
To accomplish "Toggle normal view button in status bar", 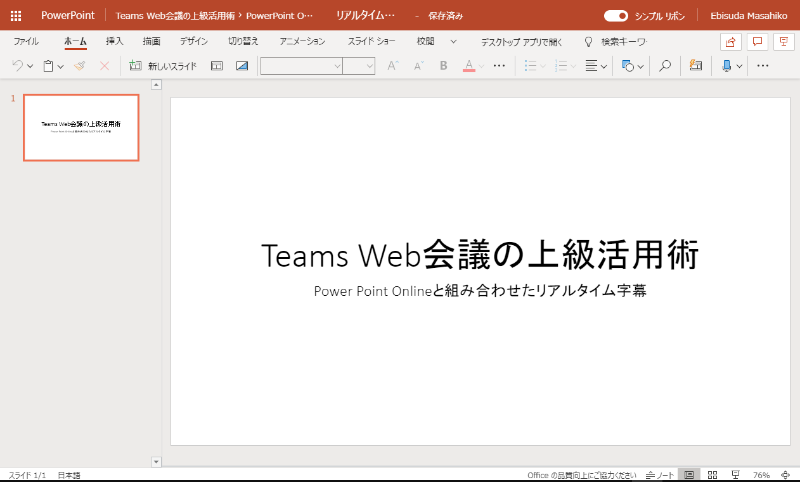I will point(689,474).
